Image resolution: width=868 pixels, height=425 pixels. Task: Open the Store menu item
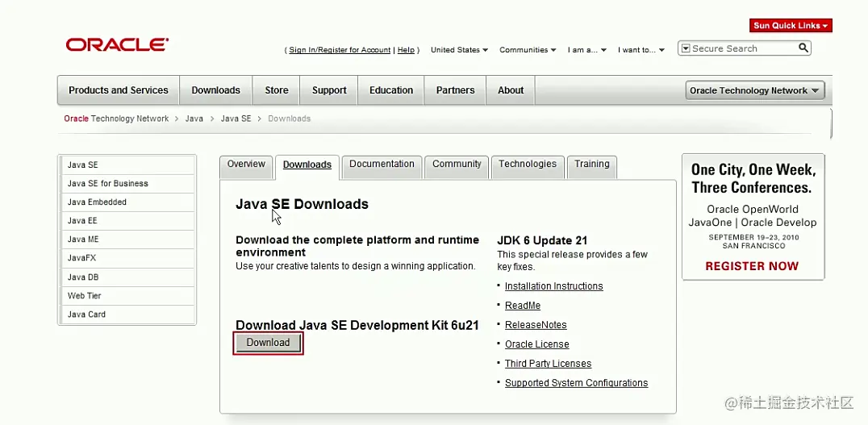[276, 90]
